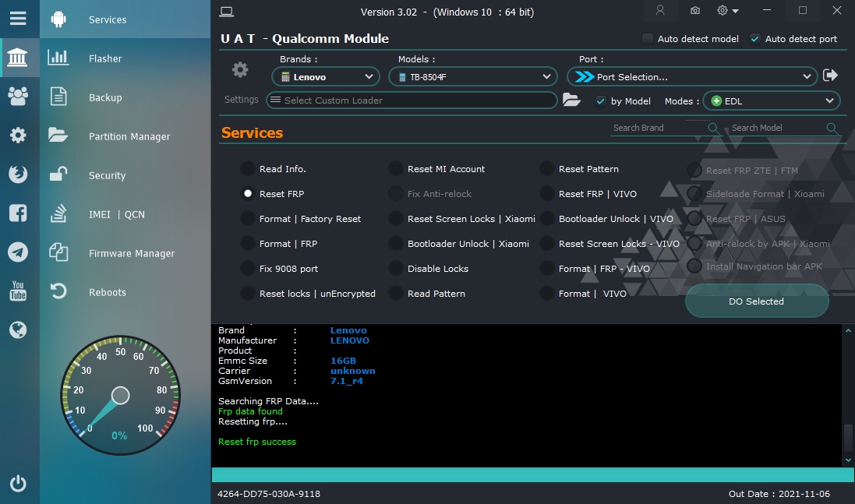855x504 pixels.
Task: Click the exit arrow icon beside Port
Action: [x=831, y=76]
